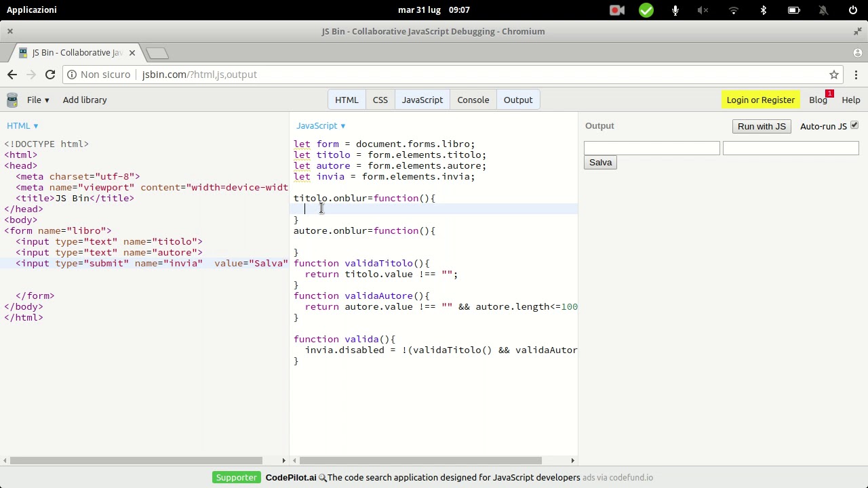The height and width of the screenshot is (488, 868).
Task: Toggle the JavaScript panel
Action: pos(422,100)
